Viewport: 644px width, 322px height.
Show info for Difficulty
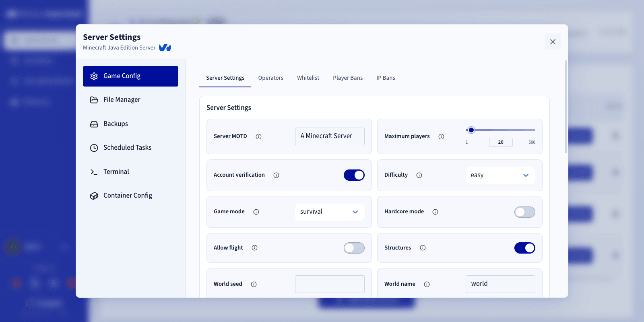click(x=419, y=175)
